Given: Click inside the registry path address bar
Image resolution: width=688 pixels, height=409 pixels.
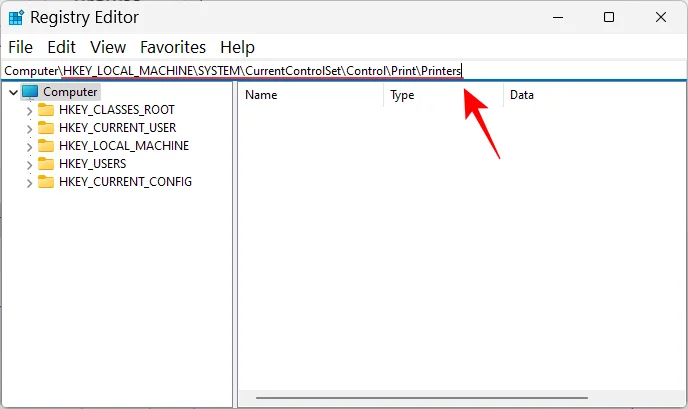Looking at the screenshot, I should pos(344,71).
